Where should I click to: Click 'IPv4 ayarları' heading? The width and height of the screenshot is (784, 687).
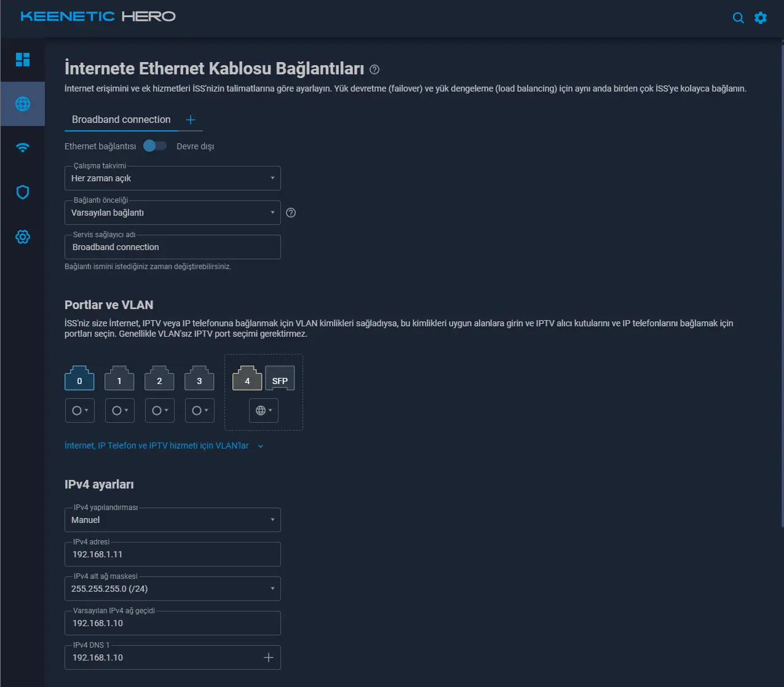point(99,484)
